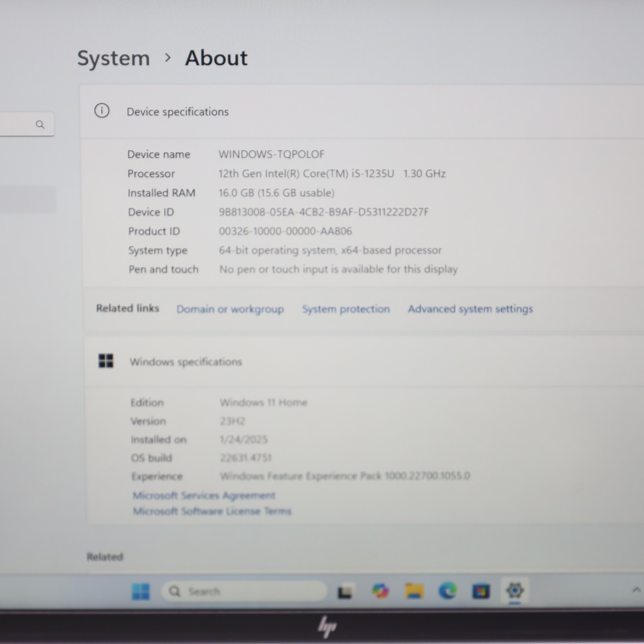
Task: Open Advanced system settings link
Action: 471,309
